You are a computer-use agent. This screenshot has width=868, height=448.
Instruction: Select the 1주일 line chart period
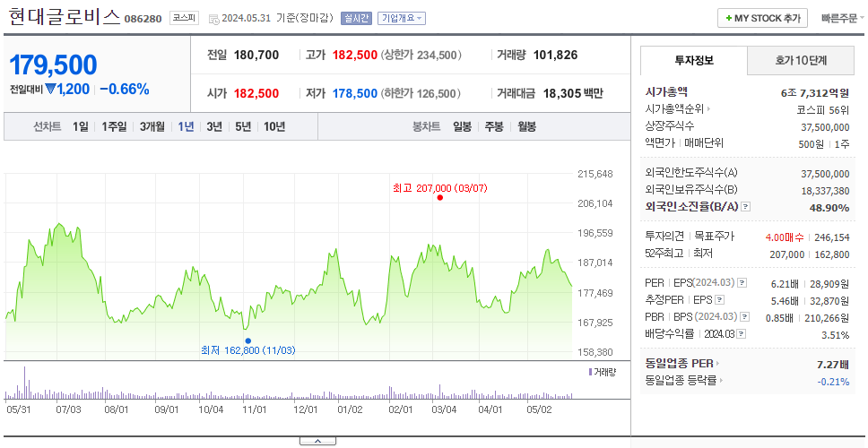click(114, 126)
